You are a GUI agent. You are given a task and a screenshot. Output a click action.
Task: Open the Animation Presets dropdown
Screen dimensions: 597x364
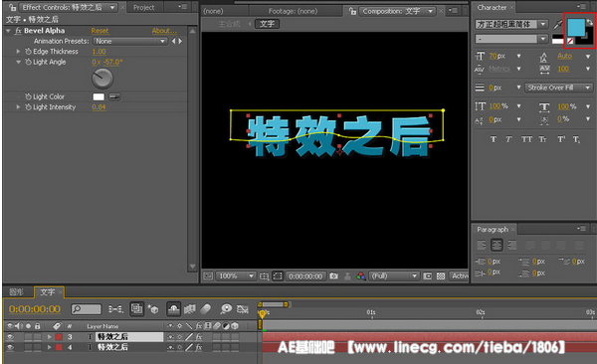tap(130, 41)
